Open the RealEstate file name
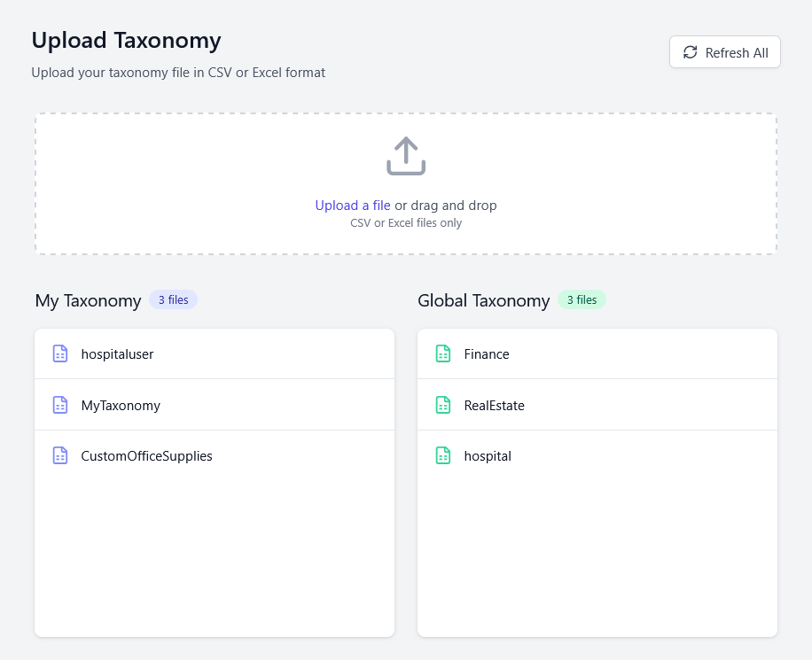This screenshot has height=660, width=812. [494, 405]
